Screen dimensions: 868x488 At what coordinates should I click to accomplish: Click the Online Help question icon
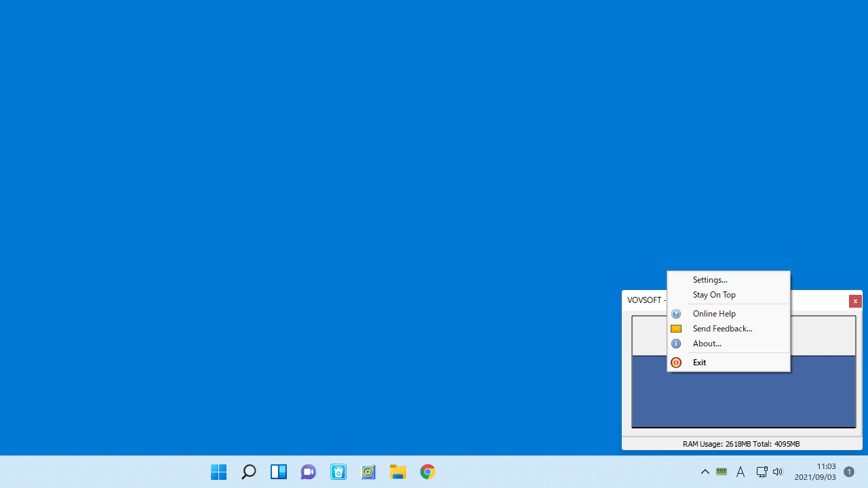(x=676, y=314)
